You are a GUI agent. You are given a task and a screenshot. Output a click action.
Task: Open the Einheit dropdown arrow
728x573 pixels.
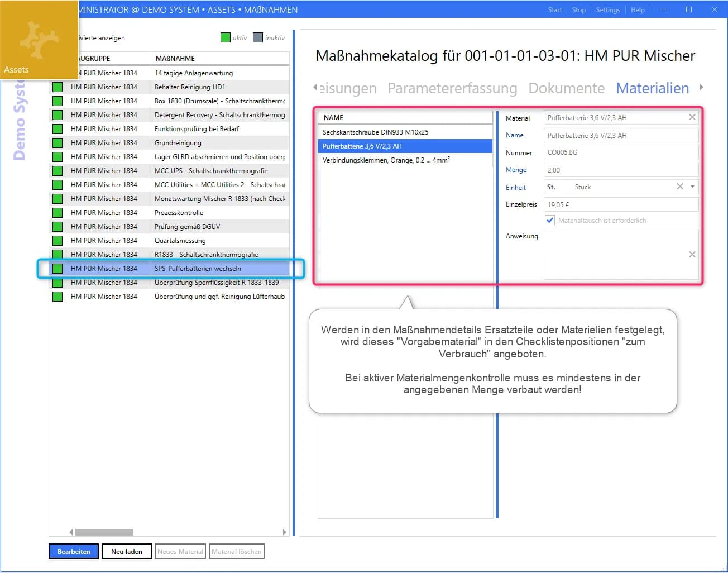click(x=692, y=187)
